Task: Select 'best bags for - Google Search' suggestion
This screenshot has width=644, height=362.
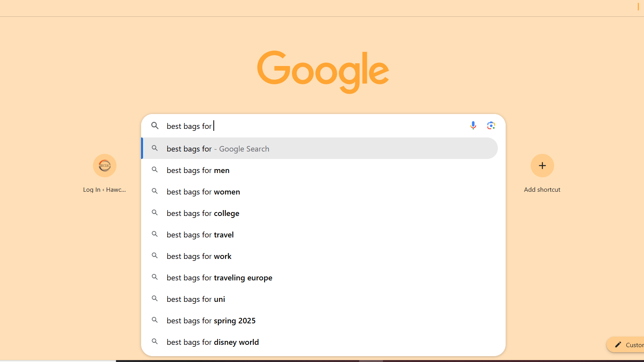Action: point(320,148)
